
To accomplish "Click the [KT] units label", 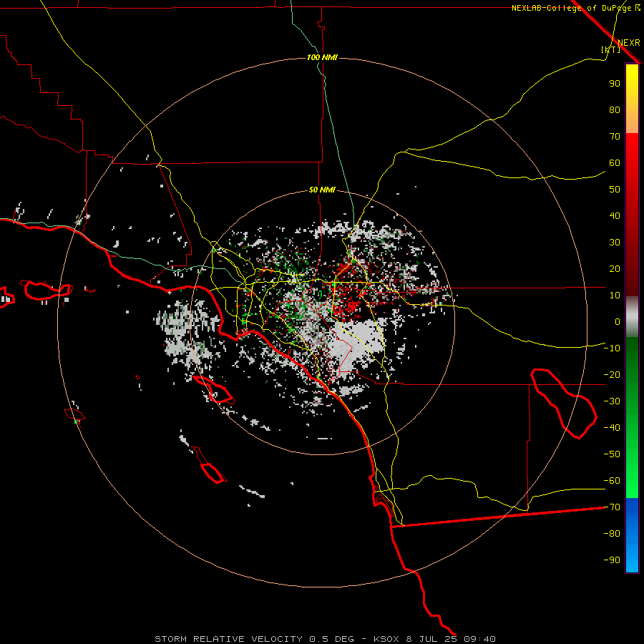I will point(611,49).
